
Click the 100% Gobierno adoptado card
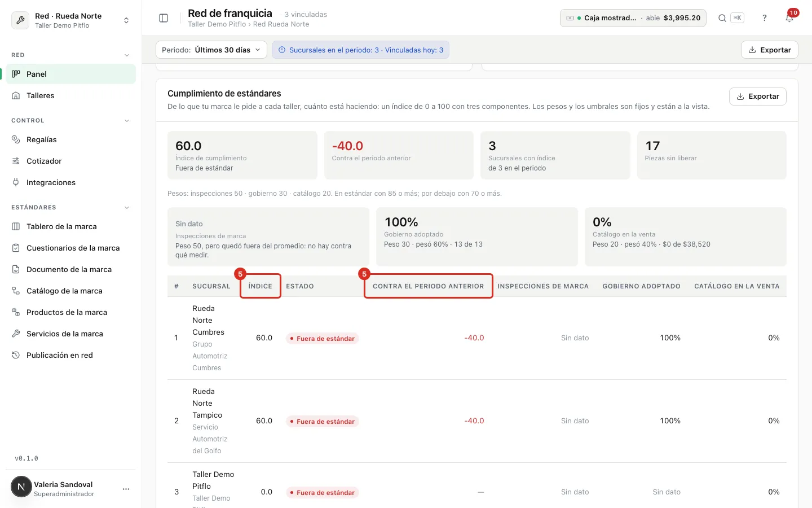pos(477,237)
